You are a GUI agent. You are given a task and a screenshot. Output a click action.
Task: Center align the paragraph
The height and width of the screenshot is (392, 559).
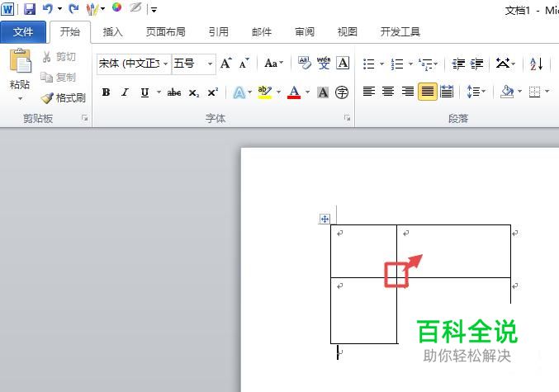pyautogui.click(x=388, y=92)
